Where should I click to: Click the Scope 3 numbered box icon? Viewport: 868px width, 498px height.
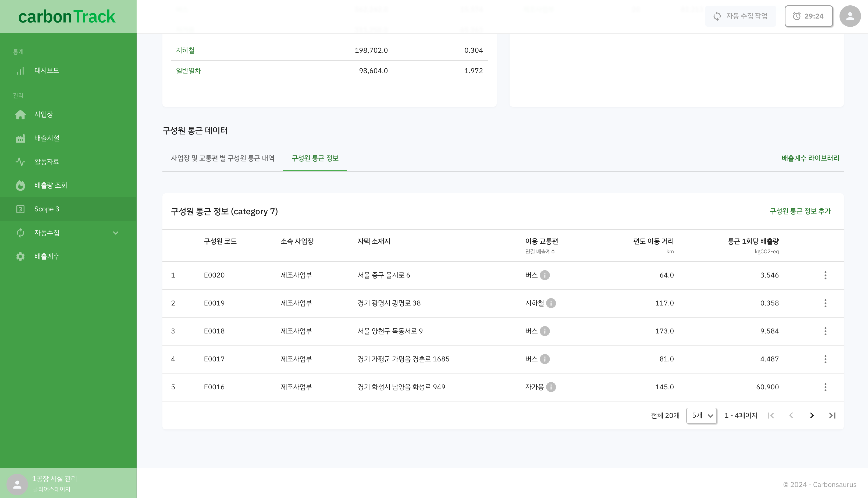click(20, 209)
